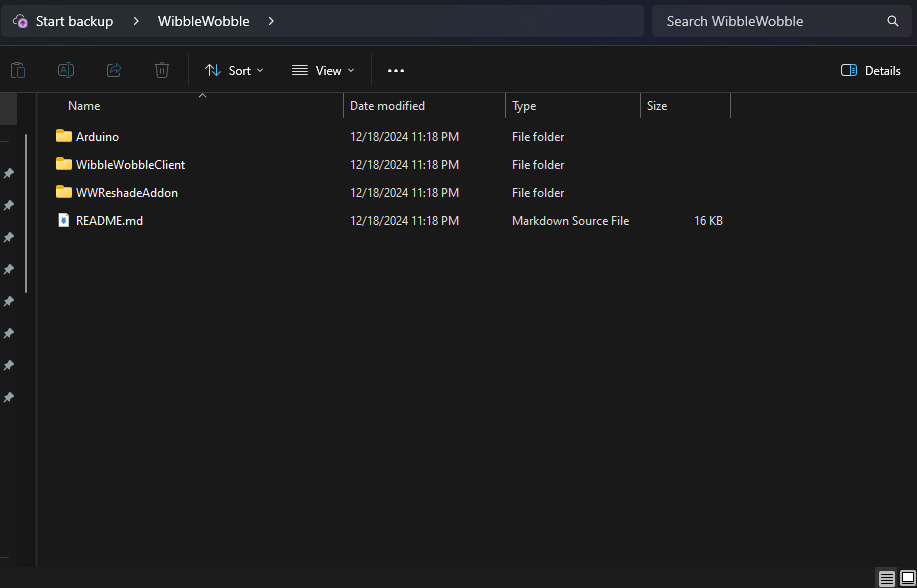Viewport: 917px width, 588px height.
Task: Click the Paste icon in the toolbar
Action: point(17,70)
